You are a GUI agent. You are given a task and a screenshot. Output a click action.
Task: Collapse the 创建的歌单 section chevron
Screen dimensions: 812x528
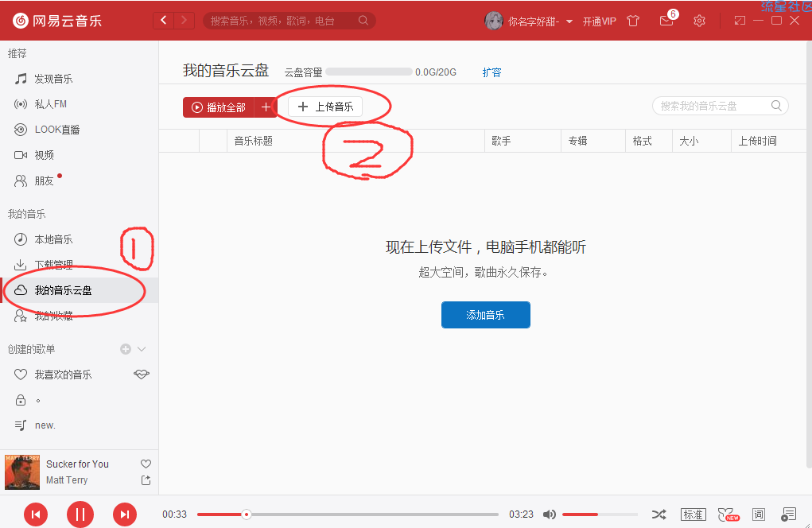(142, 349)
